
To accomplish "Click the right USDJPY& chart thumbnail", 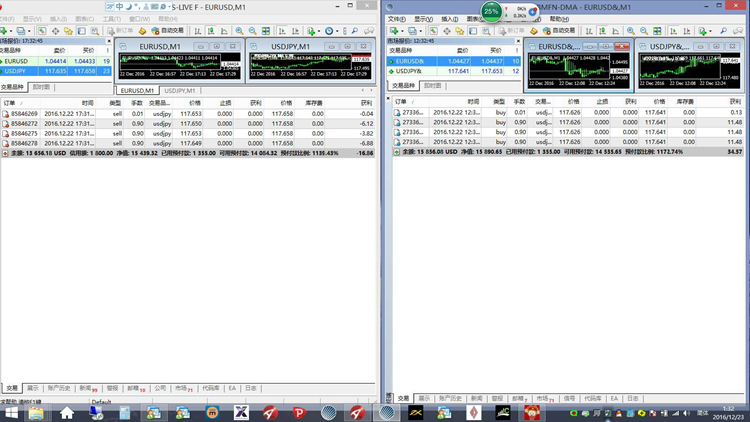I will pos(686,66).
